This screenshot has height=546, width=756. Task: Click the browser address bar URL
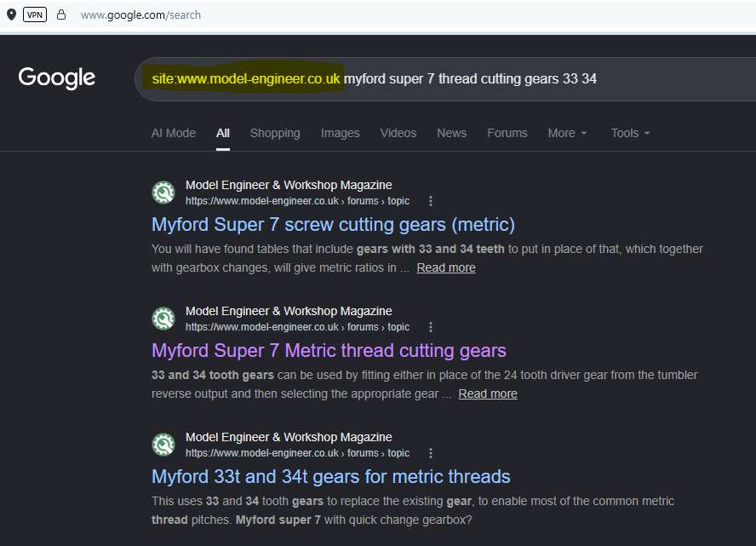click(140, 15)
